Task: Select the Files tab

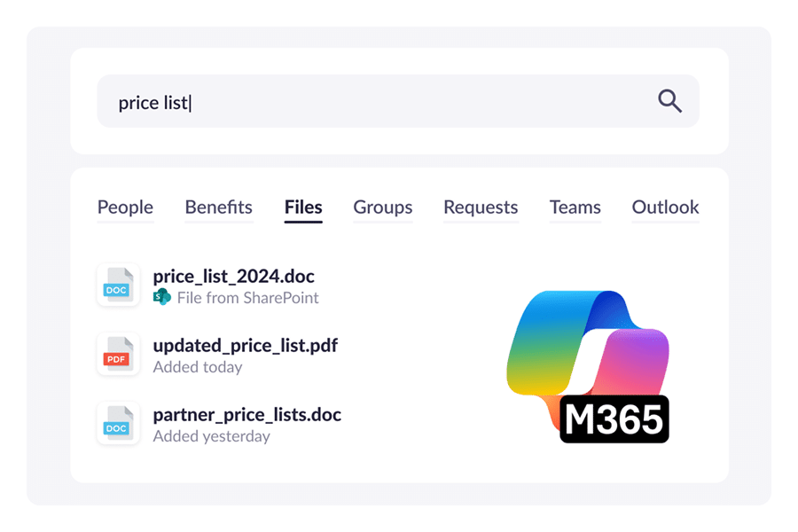Action: tap(303, 207)
